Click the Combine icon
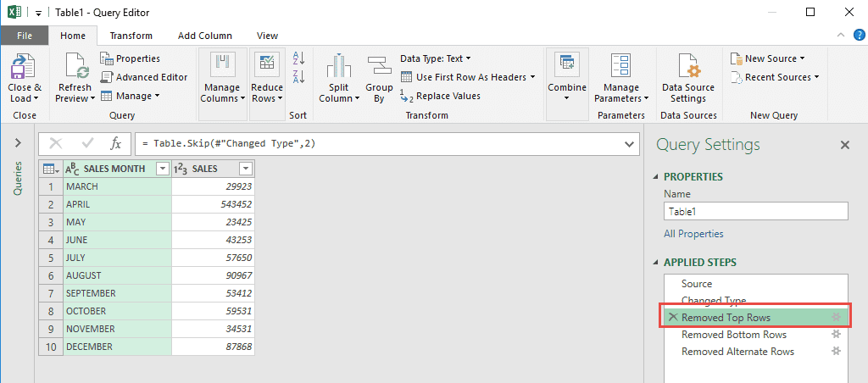Screen dimensions: 868x383 tap(567, 64)
